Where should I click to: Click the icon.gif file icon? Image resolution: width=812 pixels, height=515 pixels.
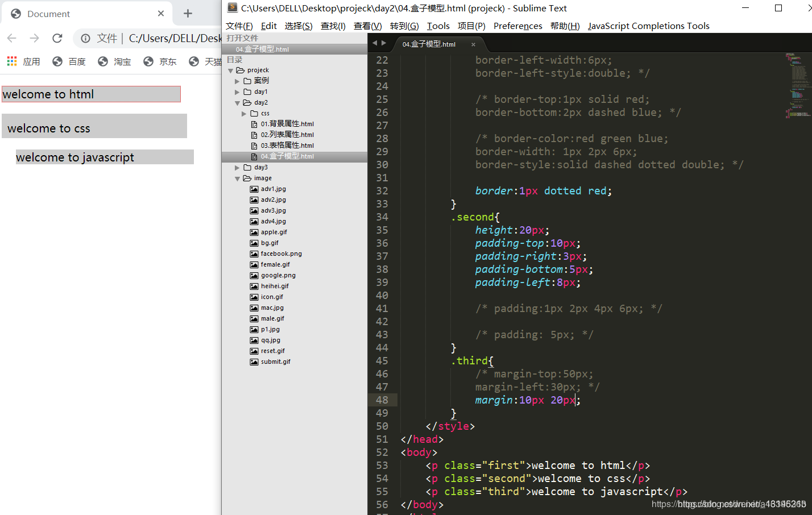(x=254, y=297)
